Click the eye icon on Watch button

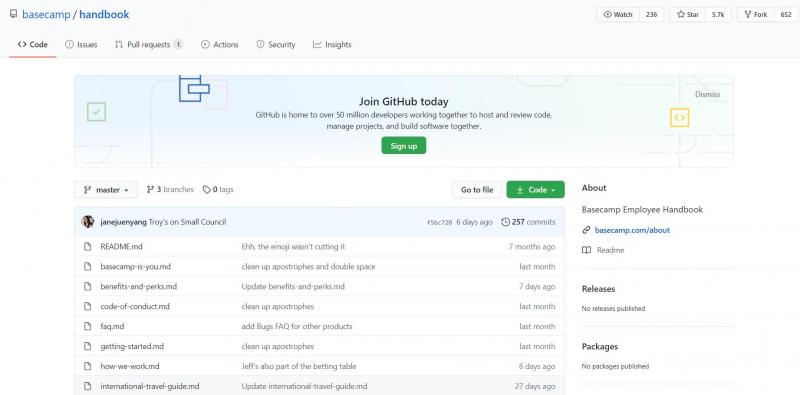607,14
